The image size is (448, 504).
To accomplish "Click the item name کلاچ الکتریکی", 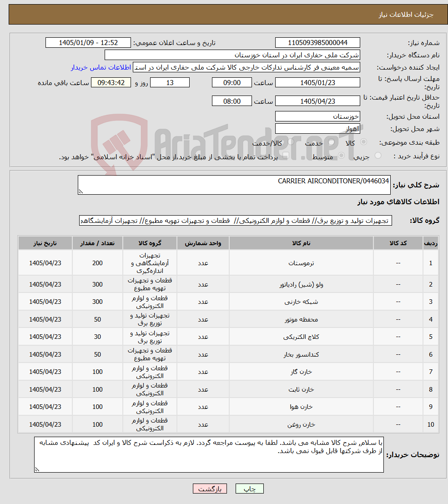I will [301, 337].
